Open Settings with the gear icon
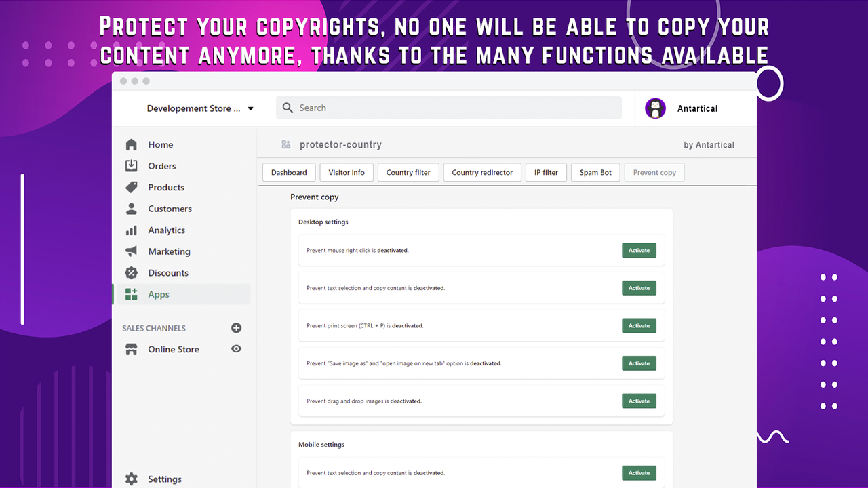The width and height of the screenshot is (868, 488). pos(131,479)
